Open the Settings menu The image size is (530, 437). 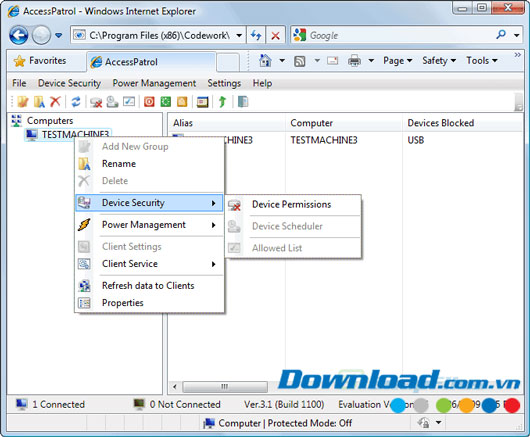tap(224, 83)
